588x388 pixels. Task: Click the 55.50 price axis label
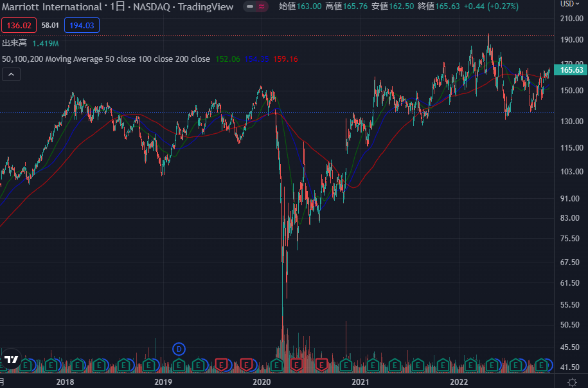[x=570, y=305]
